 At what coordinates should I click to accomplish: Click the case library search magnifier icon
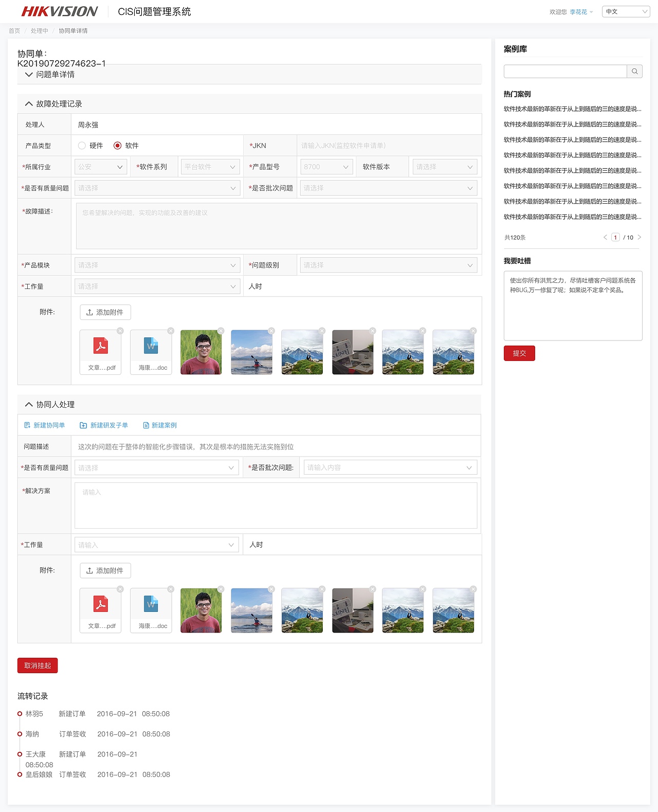[635, 71]
